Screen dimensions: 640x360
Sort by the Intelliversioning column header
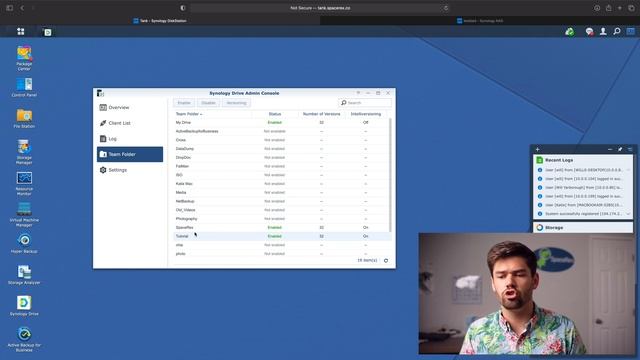coord(366,114)
